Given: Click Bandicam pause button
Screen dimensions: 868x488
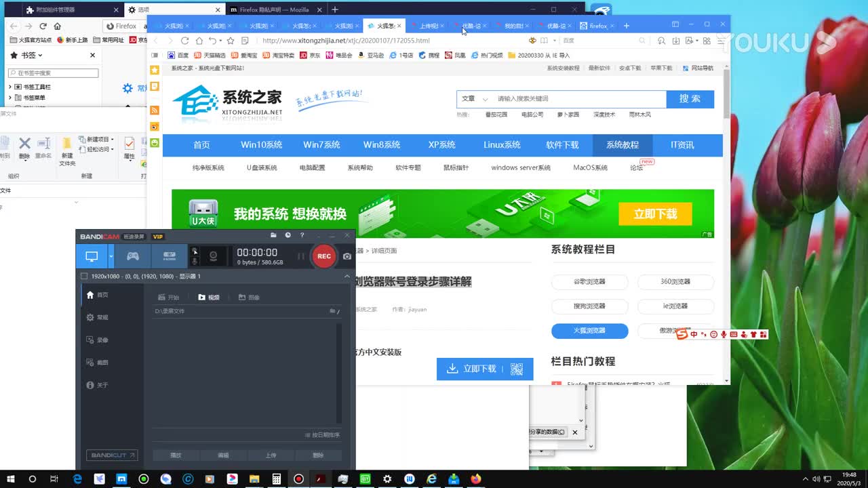Looking at the screenshot, I should click(300, 256).
